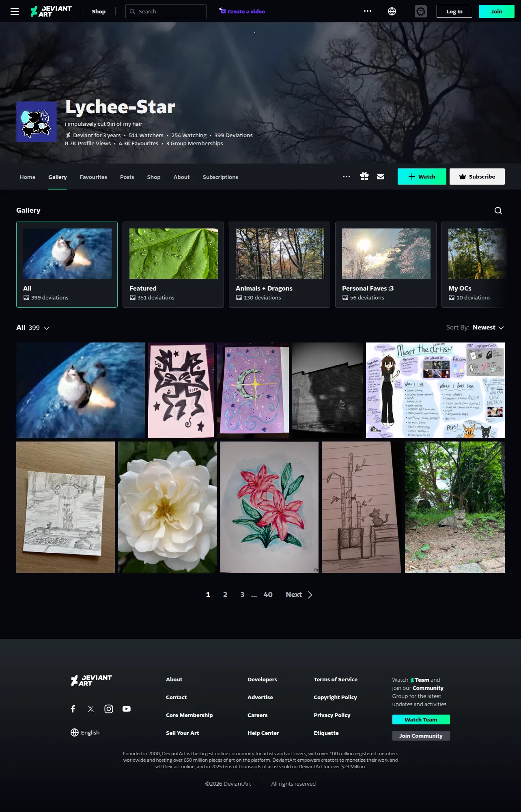Screen dimensions: 521x812
Task: Open the globe language selector in header
Action: point(392,11)
